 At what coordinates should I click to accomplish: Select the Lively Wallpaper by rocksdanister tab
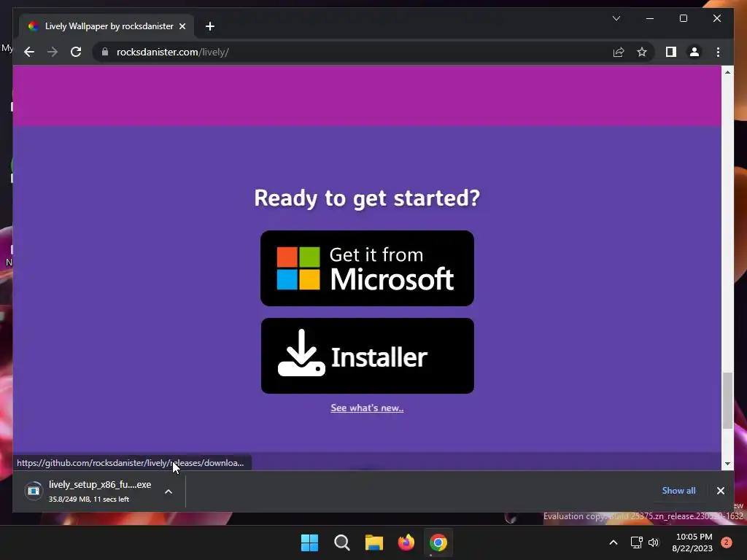[x=107, y=26]
